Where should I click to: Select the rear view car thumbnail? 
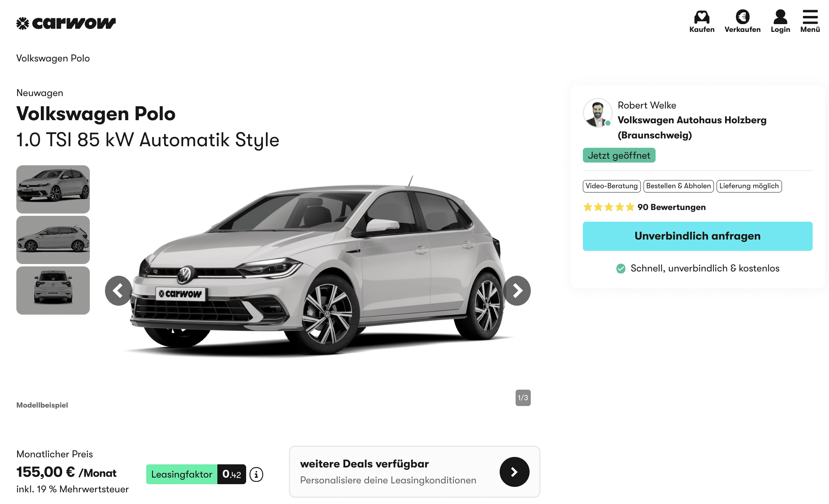point(53,290)
